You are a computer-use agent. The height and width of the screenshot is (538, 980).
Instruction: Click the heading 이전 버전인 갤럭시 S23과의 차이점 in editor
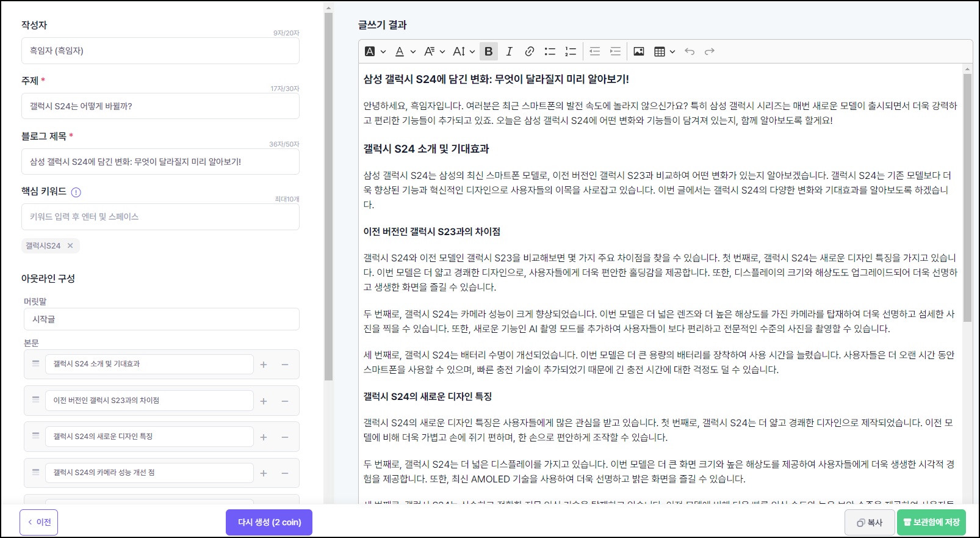click(x=432, y=231)
